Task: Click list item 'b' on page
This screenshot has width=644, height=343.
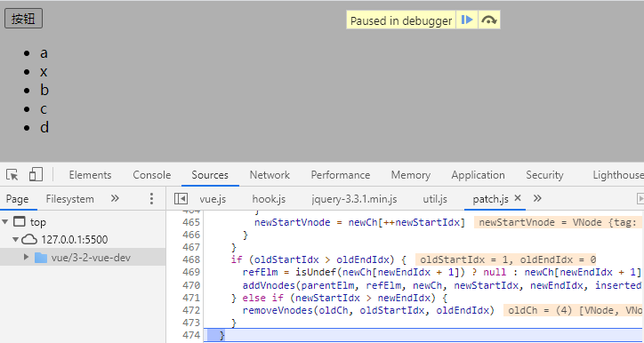Action: coord(44,90)
